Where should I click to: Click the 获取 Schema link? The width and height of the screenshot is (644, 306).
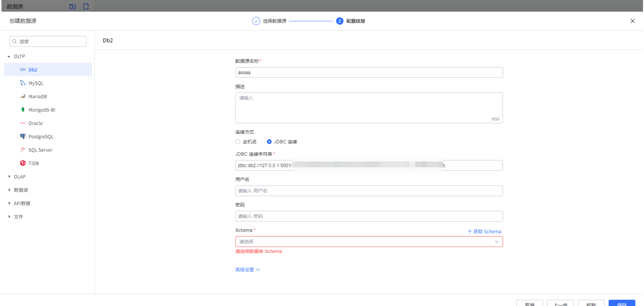click(484, 232)
